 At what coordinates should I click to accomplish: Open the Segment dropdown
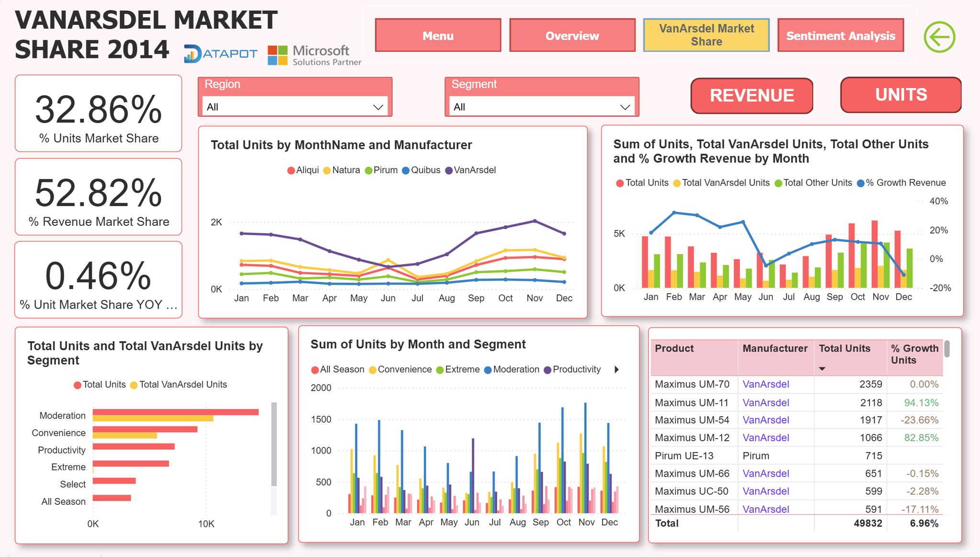542,107
